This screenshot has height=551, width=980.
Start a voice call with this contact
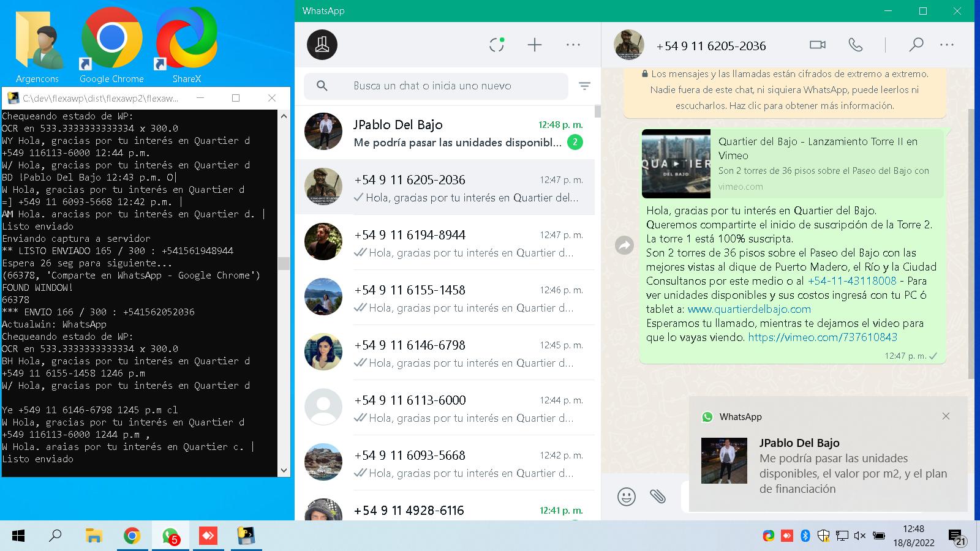pos(856,45)
